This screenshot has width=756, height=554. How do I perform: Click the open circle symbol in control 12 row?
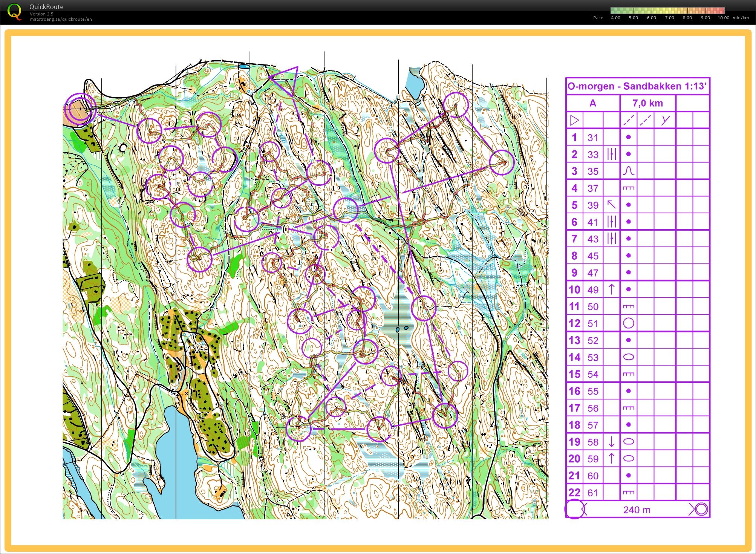tap(628, 323)
